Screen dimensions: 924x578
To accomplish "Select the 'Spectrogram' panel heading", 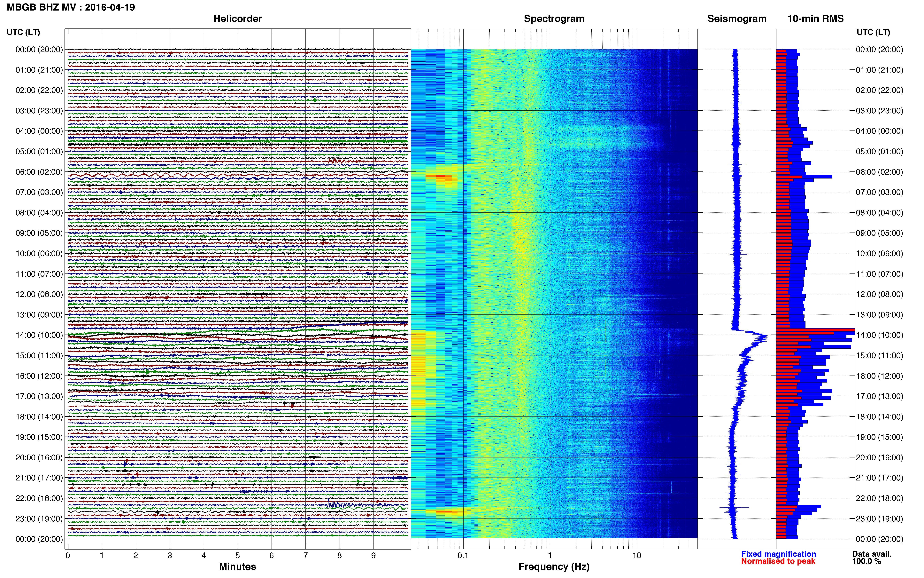I will point(554,19).
